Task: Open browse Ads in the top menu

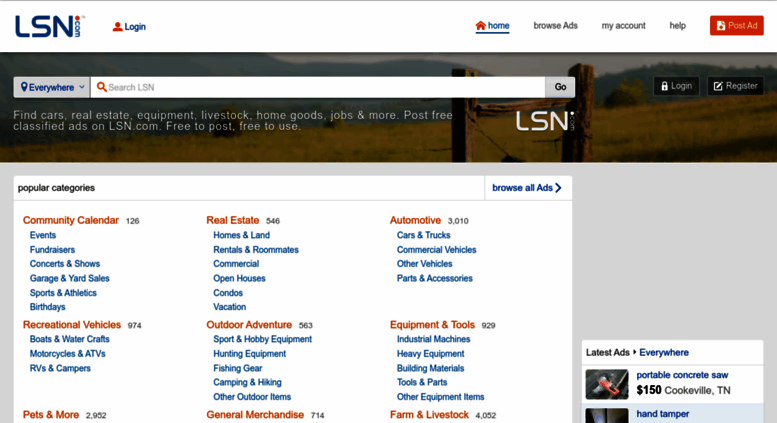Action: pyautogui.click(x=555, y=26)
